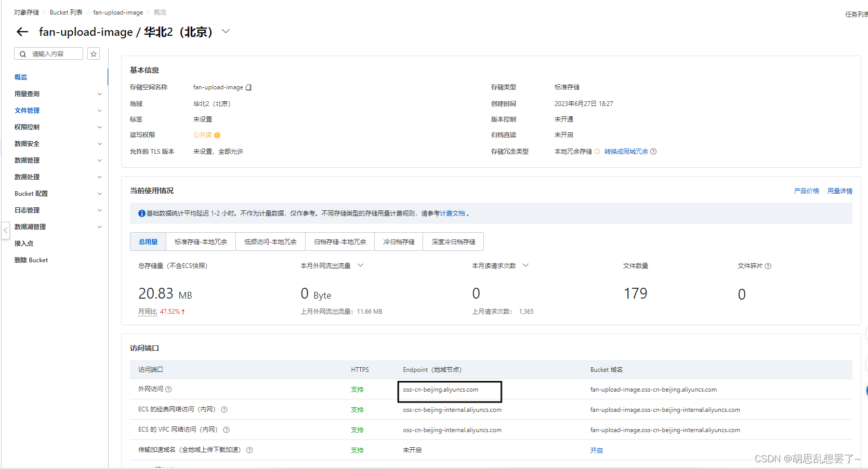Expand 数据管理 sidebar menu
This screenshot has height=469, width=868.
(58, 160)
